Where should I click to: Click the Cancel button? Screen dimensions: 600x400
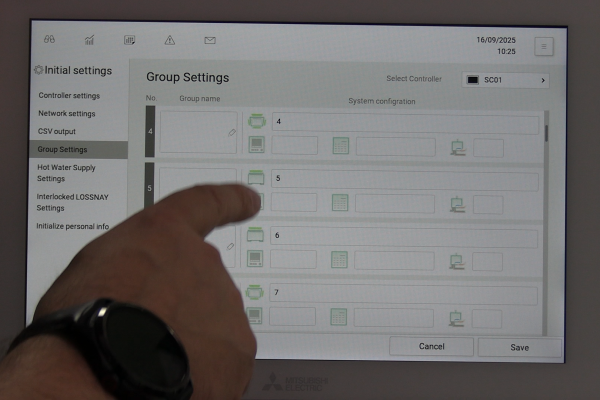[x=431, y=346]
